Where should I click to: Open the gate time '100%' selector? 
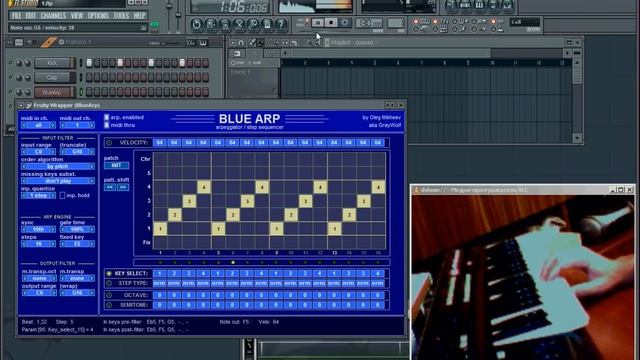click(x=77, y=229)
